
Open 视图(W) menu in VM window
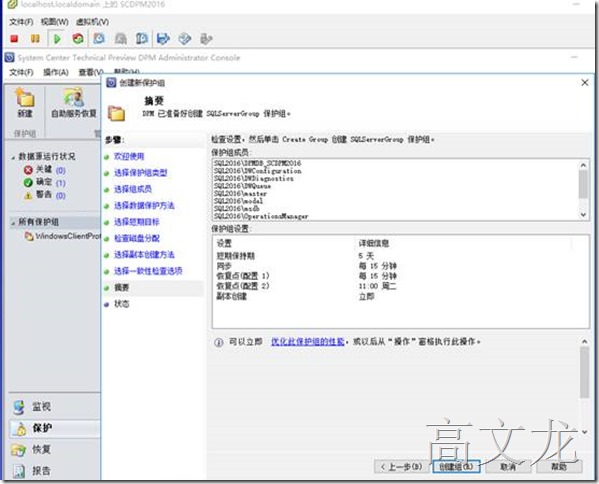tap(55, 22)
